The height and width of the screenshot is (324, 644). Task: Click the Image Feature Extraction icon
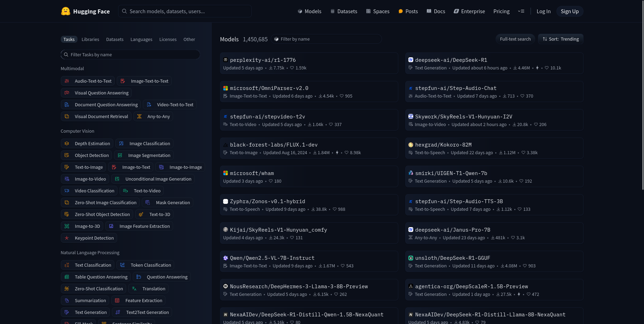pyautogui.click(x=111, y=226)
